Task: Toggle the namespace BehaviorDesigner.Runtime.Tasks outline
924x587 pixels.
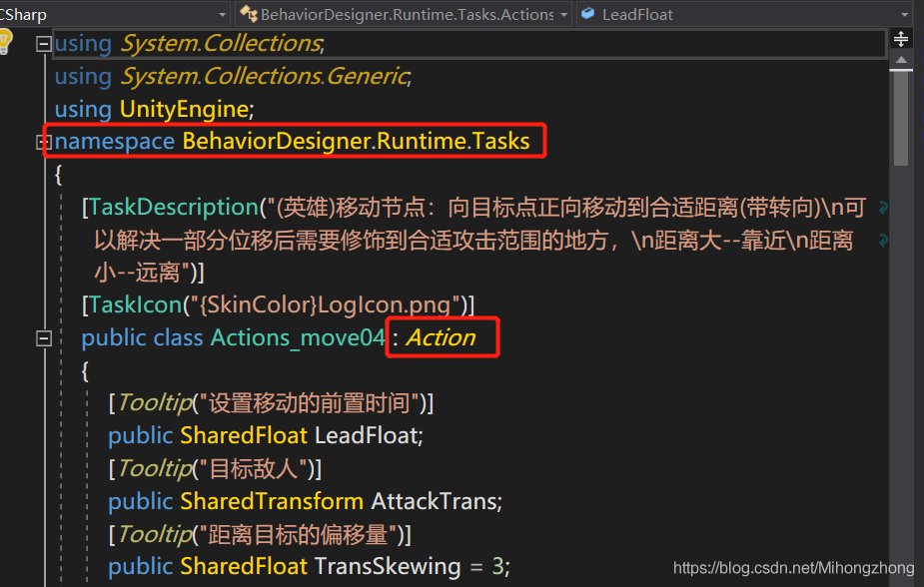Action: (42, 142)
